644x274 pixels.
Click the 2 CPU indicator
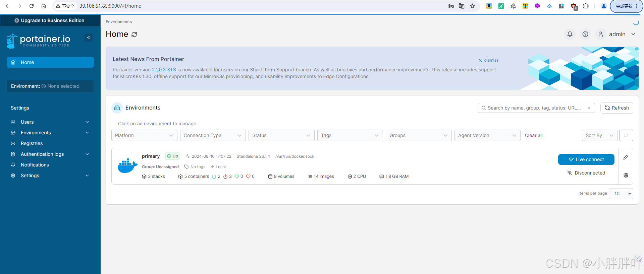click(x=357, y=177)
